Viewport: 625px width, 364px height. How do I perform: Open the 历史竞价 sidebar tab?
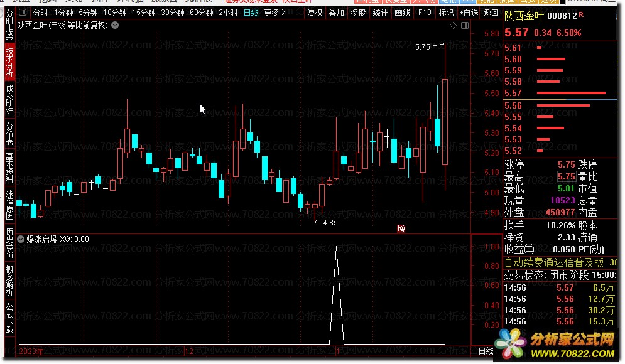tap(9, 243)
